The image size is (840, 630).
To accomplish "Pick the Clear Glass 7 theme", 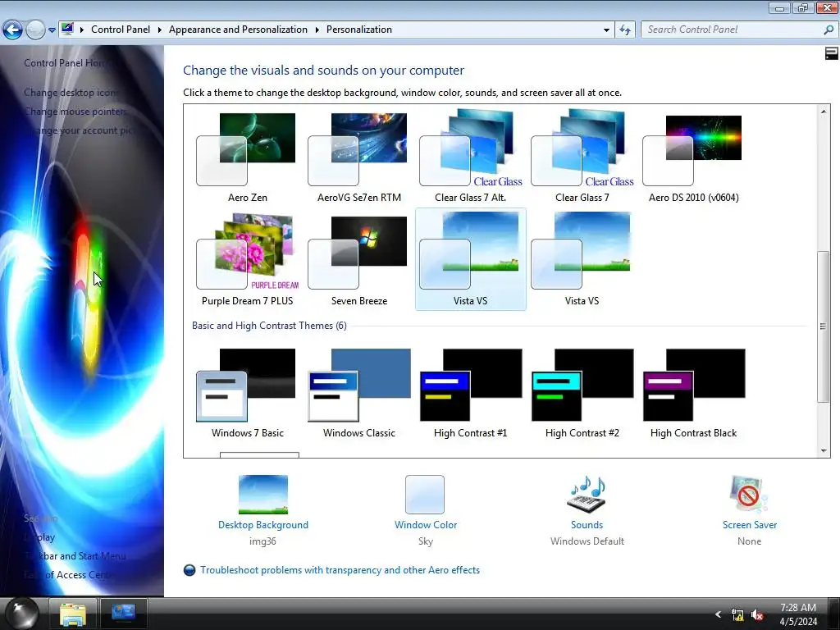I will pyautogui.click(x=582, y=155).
